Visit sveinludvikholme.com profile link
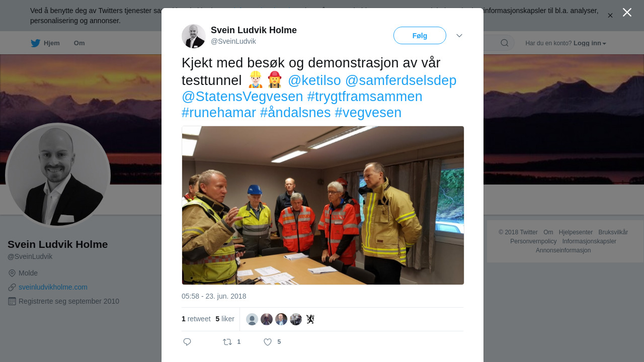The height and width of the screenshot is (362, 644). (53, 287)
